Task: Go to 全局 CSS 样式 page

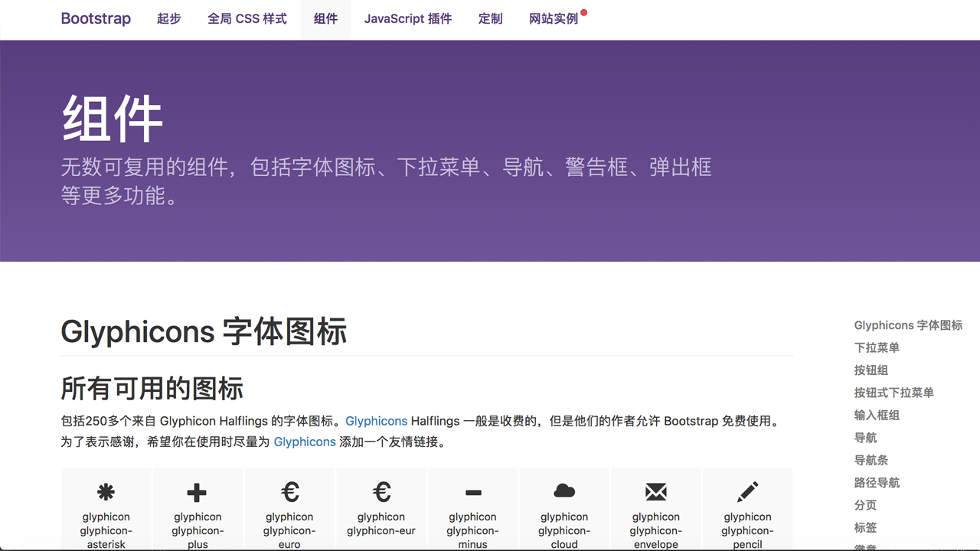Action: [x=247, y=18]
